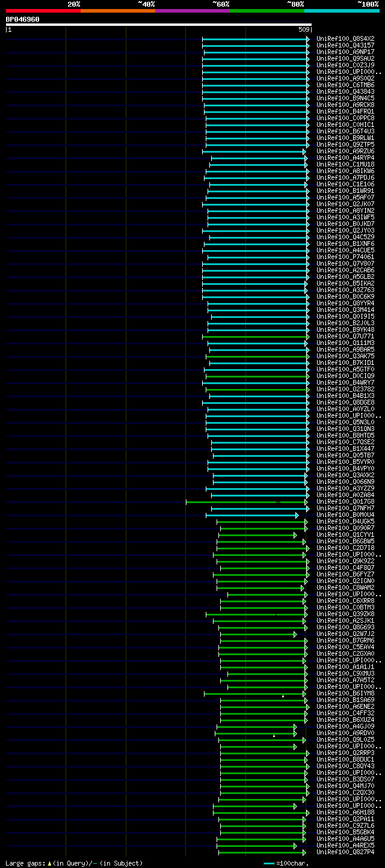Screen dimensions: 385x868
Task: Select the UniRef100_C2D7I8 label
Action: [x=346, y=548]
